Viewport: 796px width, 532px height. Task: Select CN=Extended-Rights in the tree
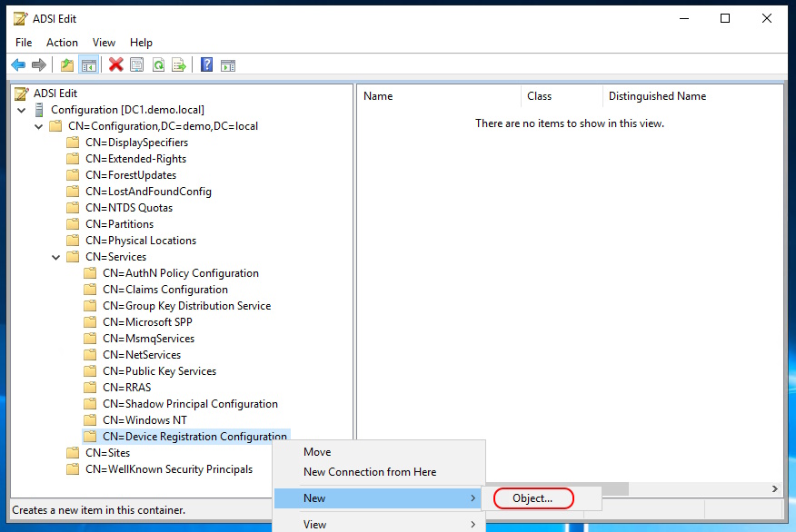[x=135, y=159]
